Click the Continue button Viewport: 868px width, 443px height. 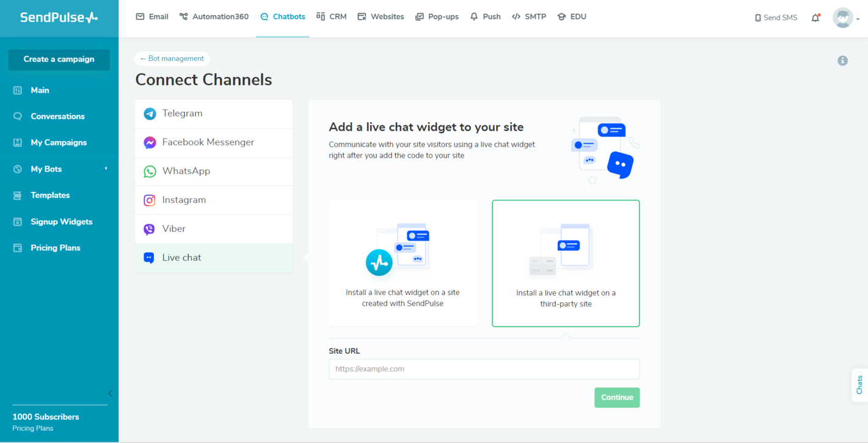pyautogui.click(x=617, y=397)
